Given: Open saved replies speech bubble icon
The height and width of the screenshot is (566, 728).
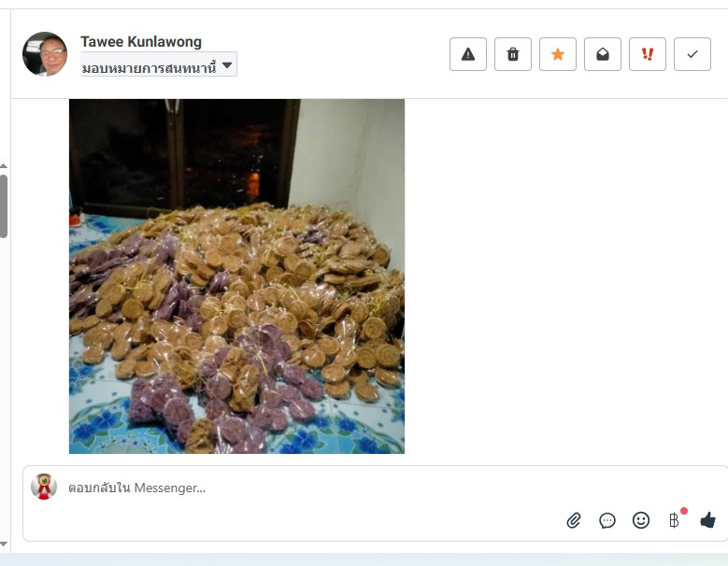Looking at the screenshot, I should point(607,520).
